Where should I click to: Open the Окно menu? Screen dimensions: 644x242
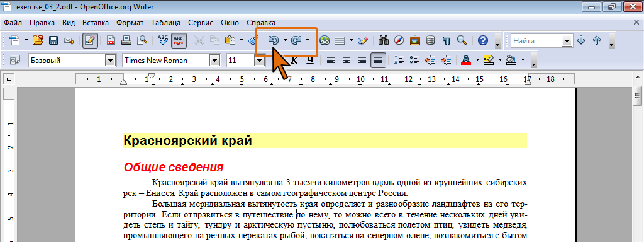click(x=230, y=23)
